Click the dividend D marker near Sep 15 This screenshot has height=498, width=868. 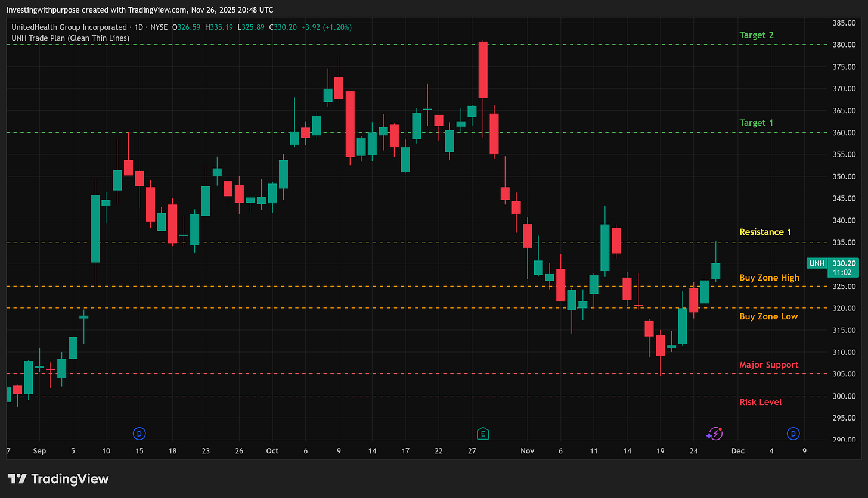(139, 434)
